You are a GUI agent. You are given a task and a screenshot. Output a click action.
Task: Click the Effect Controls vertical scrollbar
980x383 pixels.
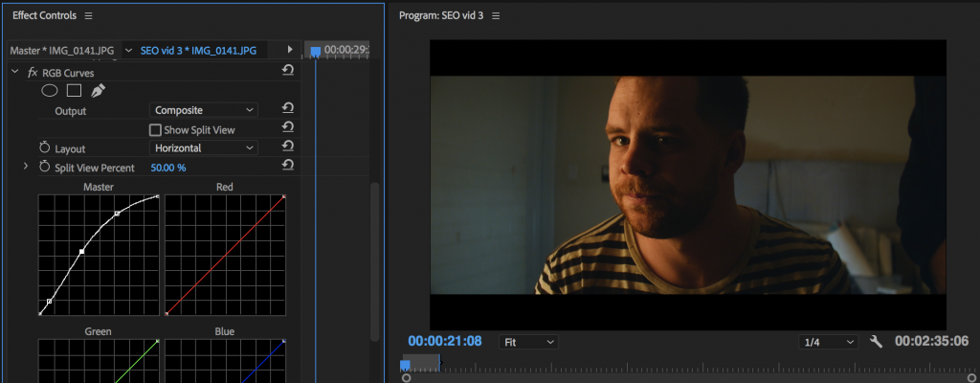point(375,261)
